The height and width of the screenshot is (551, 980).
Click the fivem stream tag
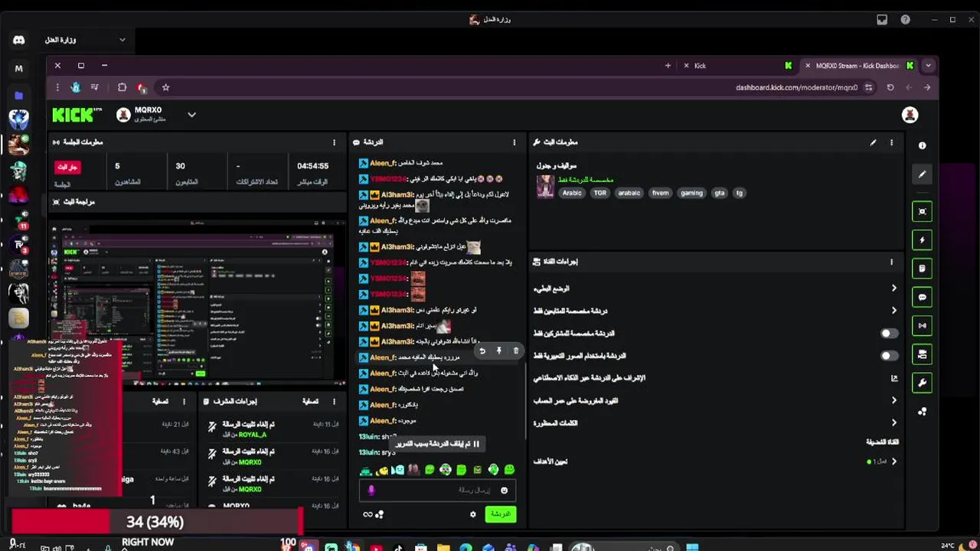point(660,193)
